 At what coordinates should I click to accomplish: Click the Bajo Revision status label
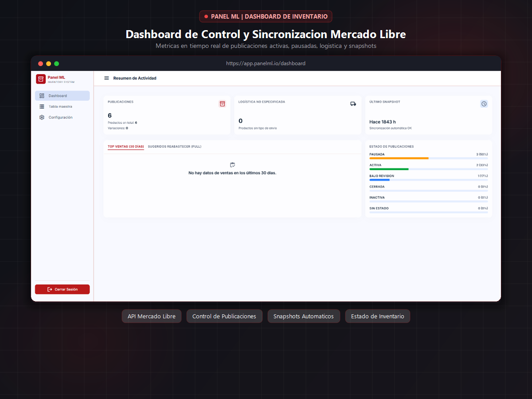pos(382,176)
